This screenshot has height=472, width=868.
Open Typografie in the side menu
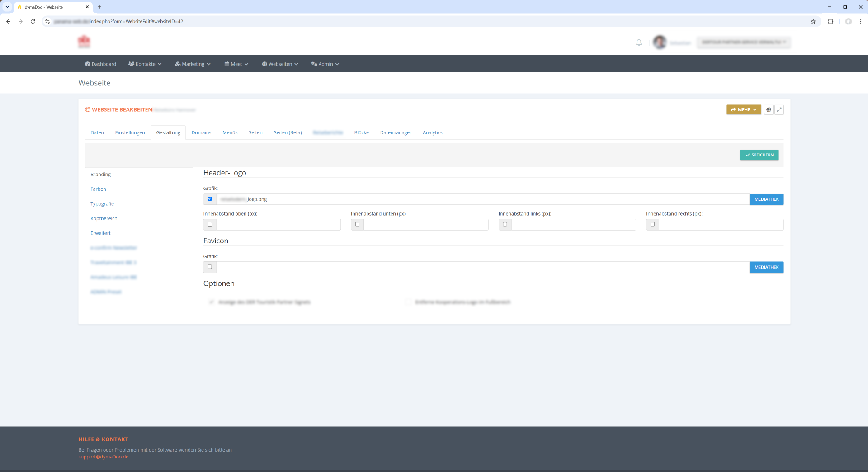102,204
